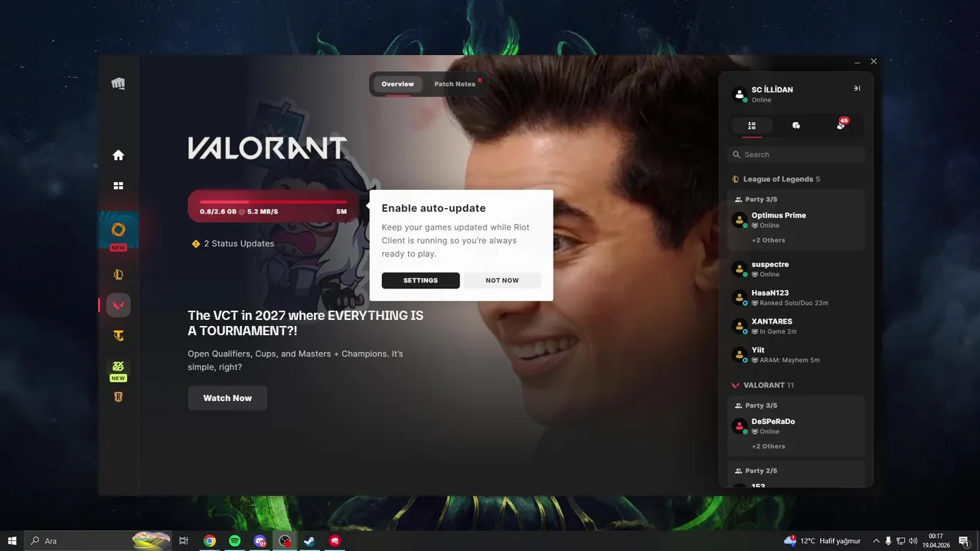The height and width of the screenshot is (551, 980).
Task: Open the weather widget showing 12°C
Action: pos(822,540)
